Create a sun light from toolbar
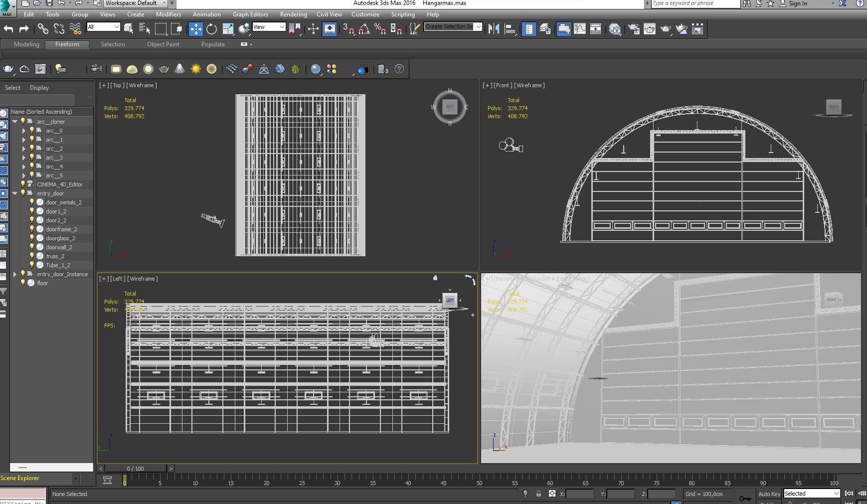 tap(196, 69)
